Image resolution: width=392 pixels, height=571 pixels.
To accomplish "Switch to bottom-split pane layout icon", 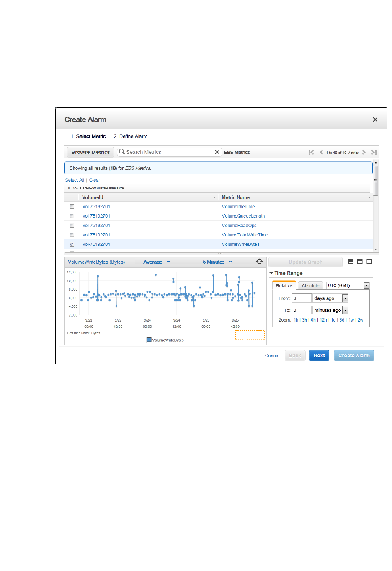I will [351, 261].
